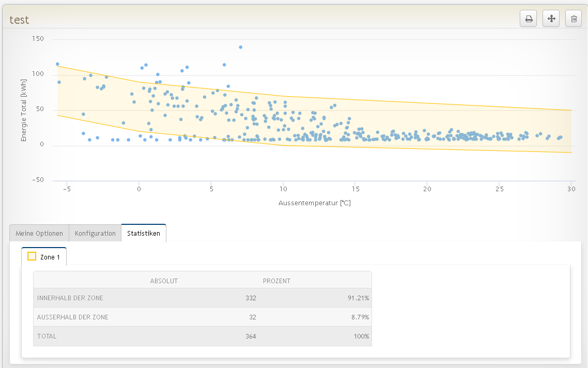The image size is (588, 368).
Task: Click the TOTAL row label
Action: click(x=47, y=336)
